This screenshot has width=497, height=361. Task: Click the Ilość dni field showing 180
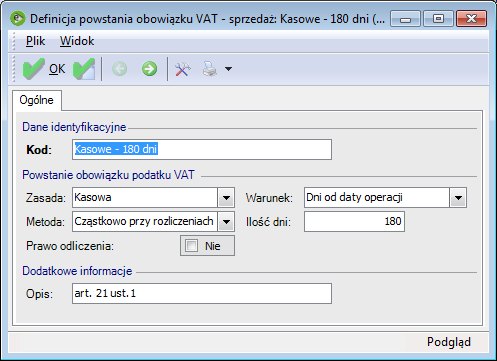354,221
